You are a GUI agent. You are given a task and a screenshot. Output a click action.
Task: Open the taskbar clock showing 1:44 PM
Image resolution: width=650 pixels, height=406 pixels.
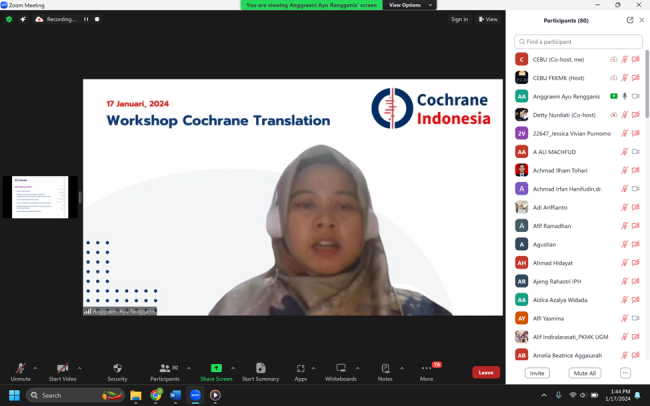point(618,395)
